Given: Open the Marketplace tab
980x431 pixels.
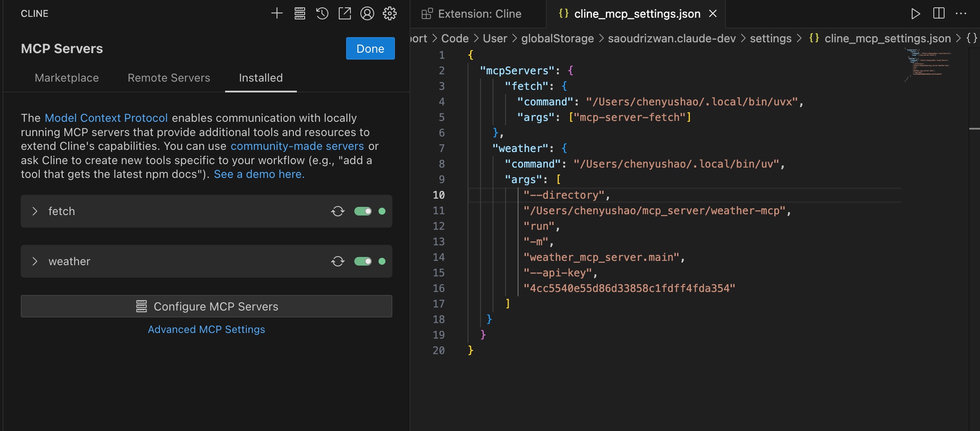Looking at the screenshot, I should click(x=67, y=78).
